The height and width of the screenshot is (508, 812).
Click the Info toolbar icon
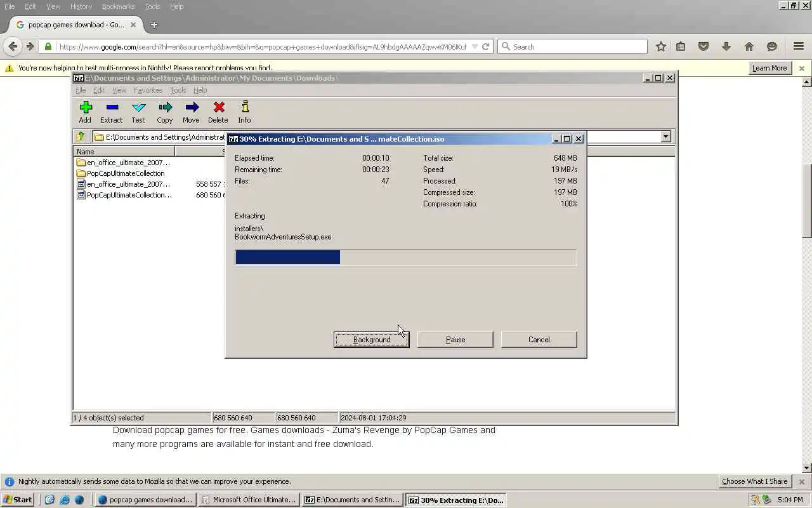(244, 112)
